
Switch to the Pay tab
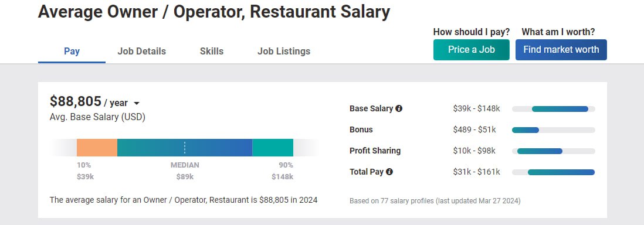pyautogui.click(x=72, y=52)
